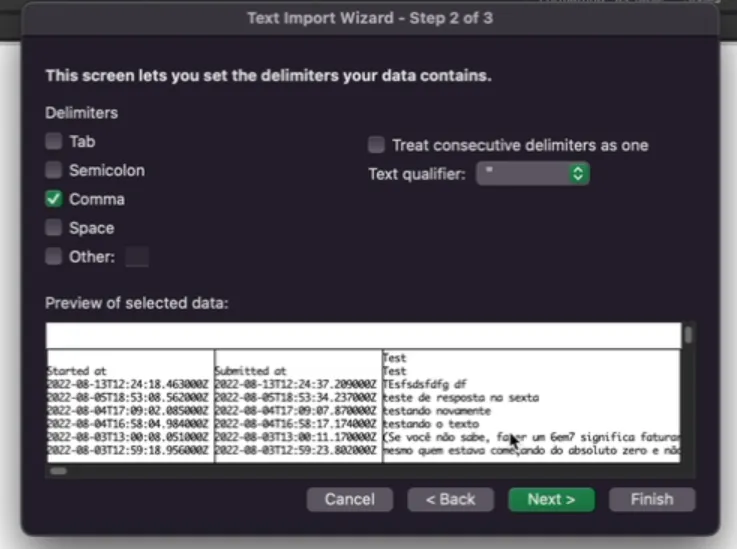The image size is (737, 549).
Task: Click the horizontal preview scrollbar thumb
Action: coord(59,471)
